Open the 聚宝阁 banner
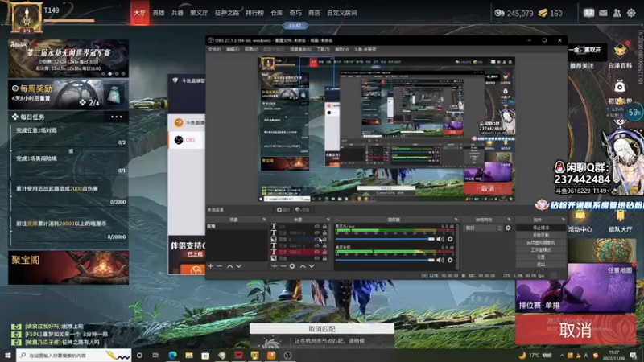644x362 pixels. pos(68,268)
